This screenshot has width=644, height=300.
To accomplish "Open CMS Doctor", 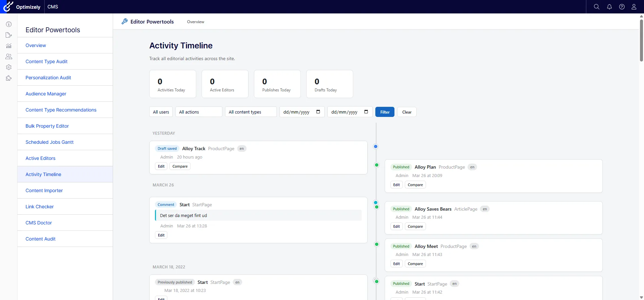I will click(x=65, y=223).
